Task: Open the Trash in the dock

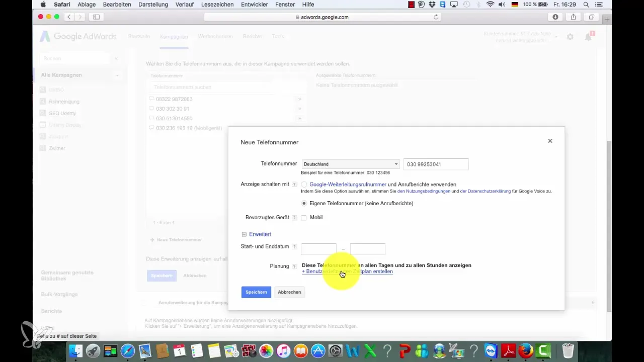Action: pos(568,350)
